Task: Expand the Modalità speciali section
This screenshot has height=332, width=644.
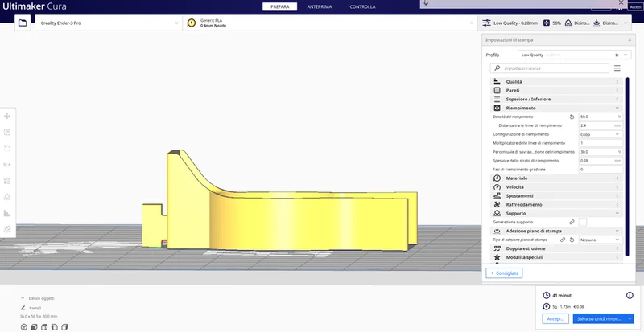Action: coord(556,257)
